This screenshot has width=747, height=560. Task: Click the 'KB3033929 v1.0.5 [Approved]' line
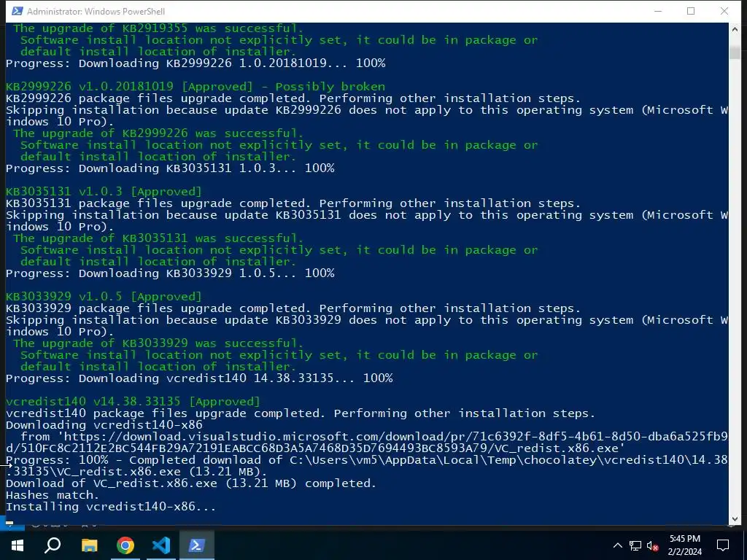tap(104, 297)
